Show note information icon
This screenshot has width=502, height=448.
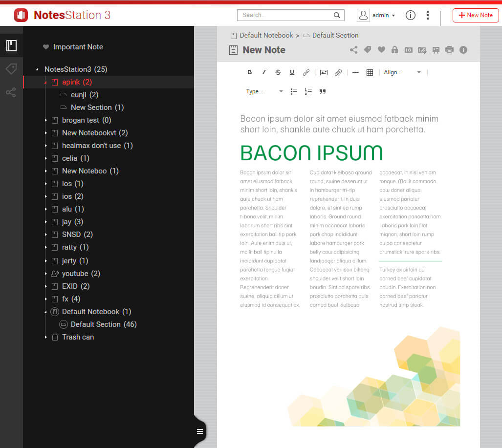(x=463, y=50)
